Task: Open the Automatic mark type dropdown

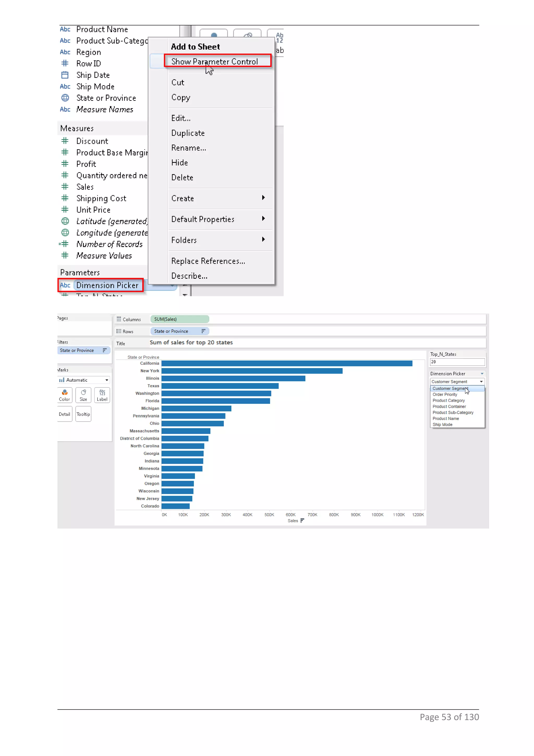Action: coord(107,380)
